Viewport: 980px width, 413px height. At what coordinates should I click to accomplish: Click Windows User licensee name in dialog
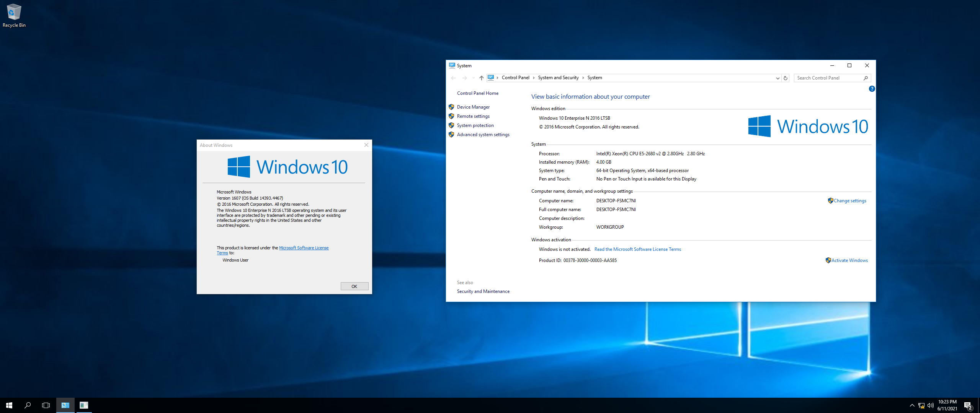click(235, 260)
